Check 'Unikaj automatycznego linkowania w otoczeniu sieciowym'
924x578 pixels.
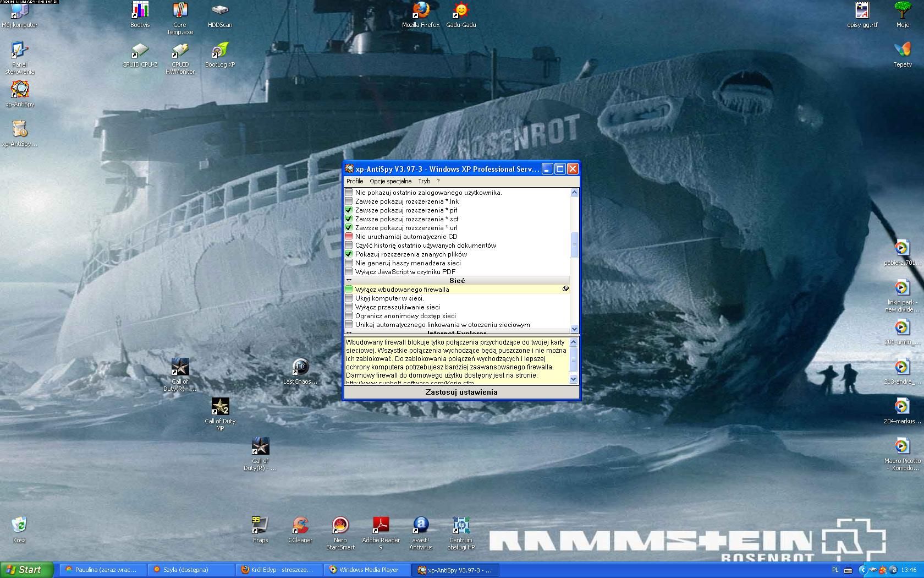[349, 325]
